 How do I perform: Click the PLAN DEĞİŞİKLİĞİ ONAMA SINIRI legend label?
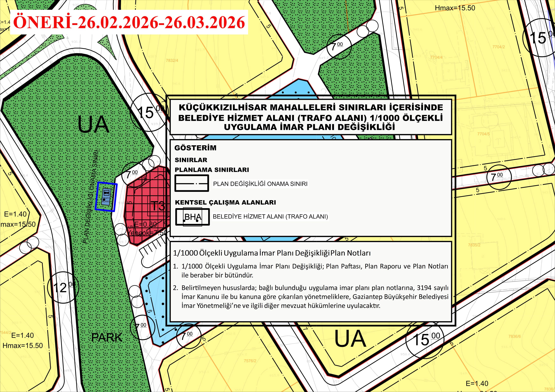point(260,184)
